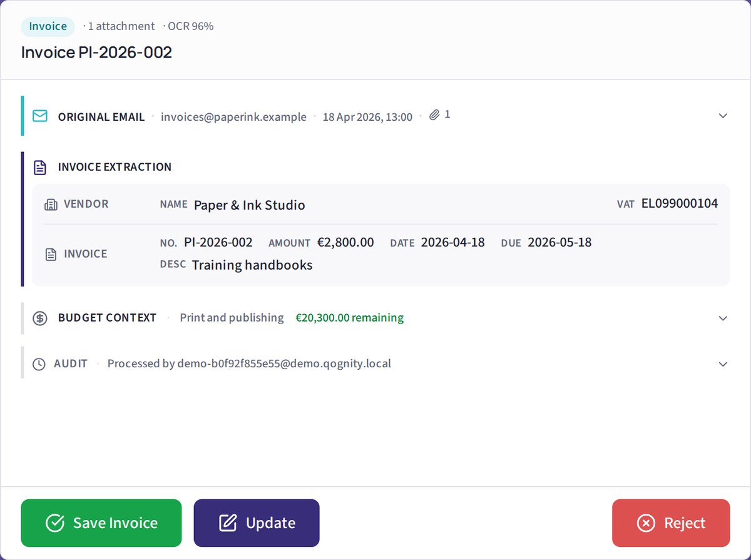This screenshot has height=560, width=751.
Task: Click the 'INVOICE EXTRACTION' heading
Action: tap(115, 167)
